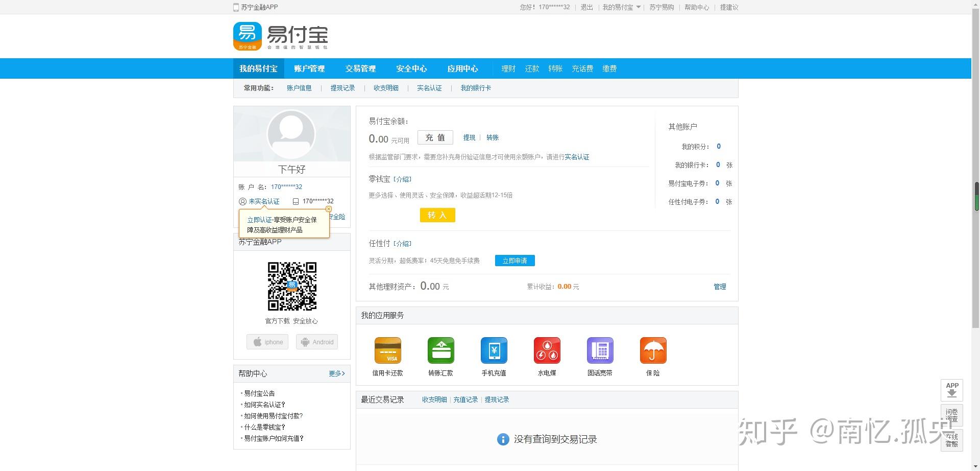Viewport: 980px width, 471px height.
Task: Switch to 提现记录 under 最近交易记录
Action: click(x=497, y=399)
